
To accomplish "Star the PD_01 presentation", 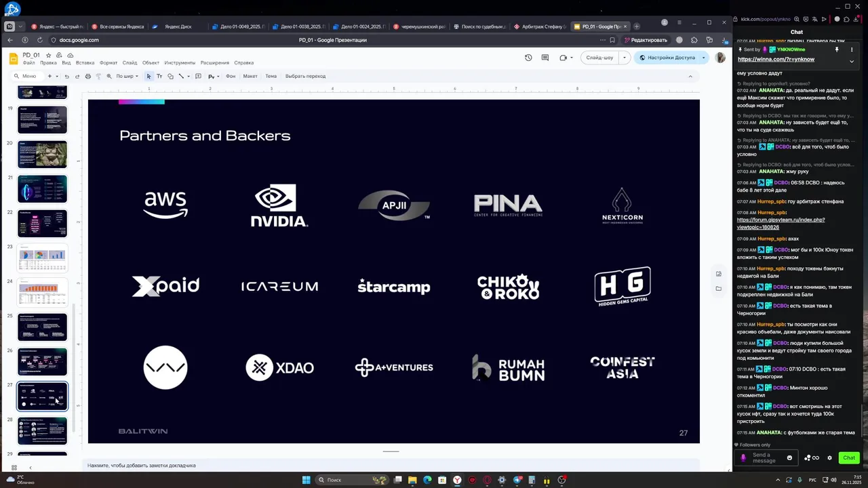I will (x=48, y=55).
